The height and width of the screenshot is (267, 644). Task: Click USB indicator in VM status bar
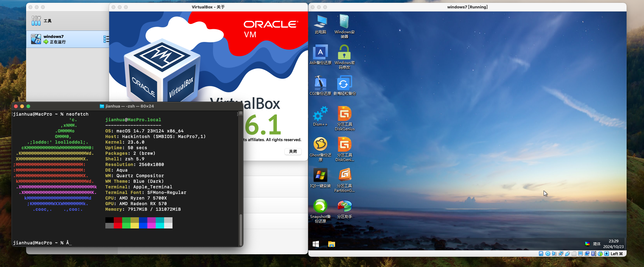tap(567, 254)
